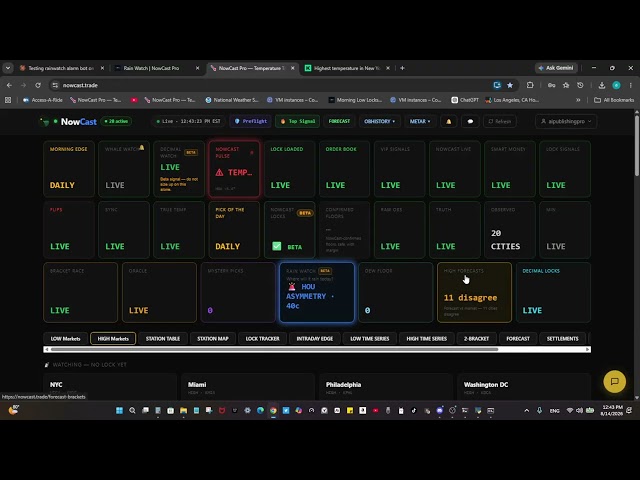This screenshot has width=640, height=480.
Task: Open Chrome tab search chevron
Action: [8, 68]
